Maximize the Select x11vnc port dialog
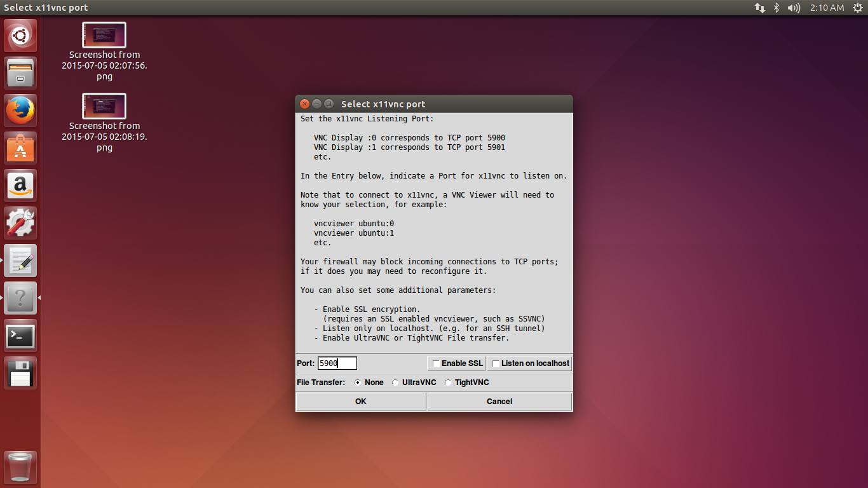Screen dimensions: 868x488 (329, 104)
